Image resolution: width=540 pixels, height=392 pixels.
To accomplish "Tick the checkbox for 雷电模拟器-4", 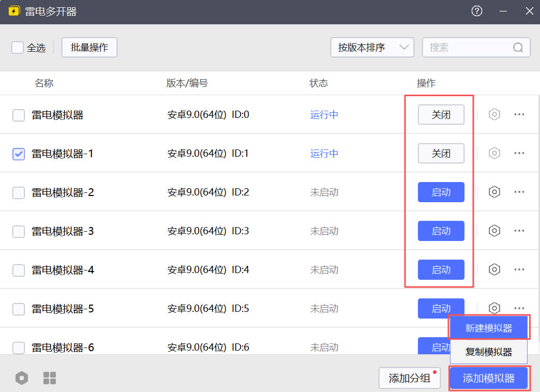I will (x=19, y=270).
